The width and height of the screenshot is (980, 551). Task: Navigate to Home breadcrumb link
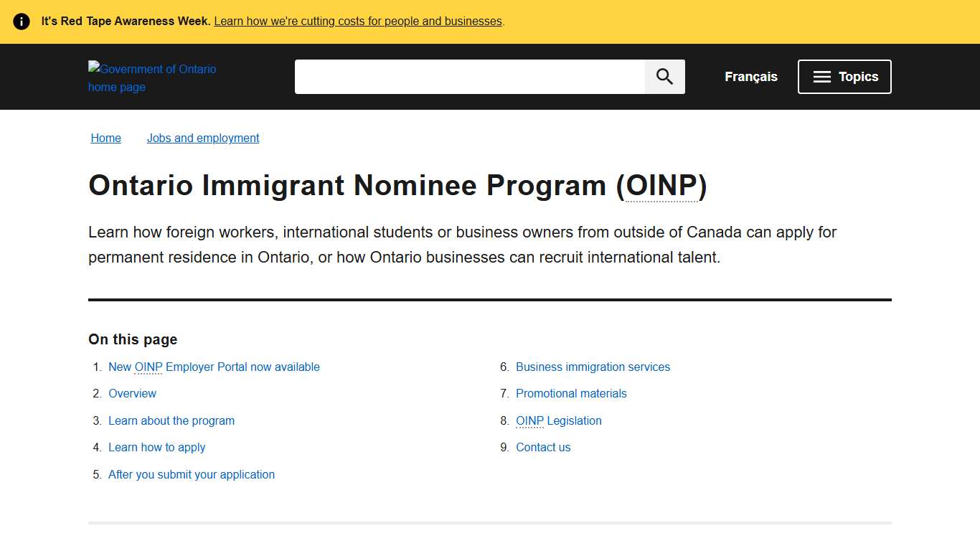(105, 138)
